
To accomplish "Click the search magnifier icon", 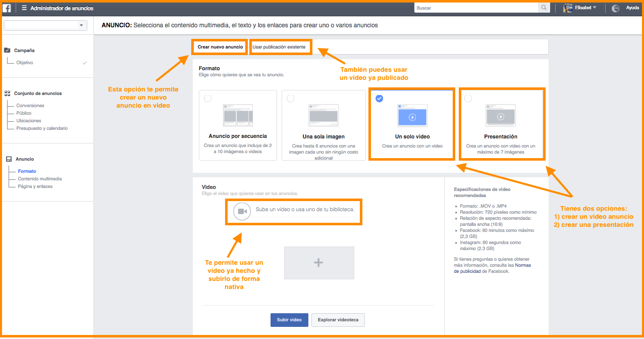I will [x=544, y=8].
